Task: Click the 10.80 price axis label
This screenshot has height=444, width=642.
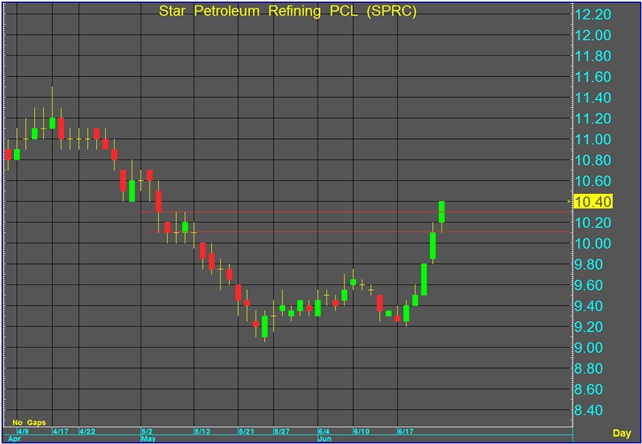Action: pos(593,160)
